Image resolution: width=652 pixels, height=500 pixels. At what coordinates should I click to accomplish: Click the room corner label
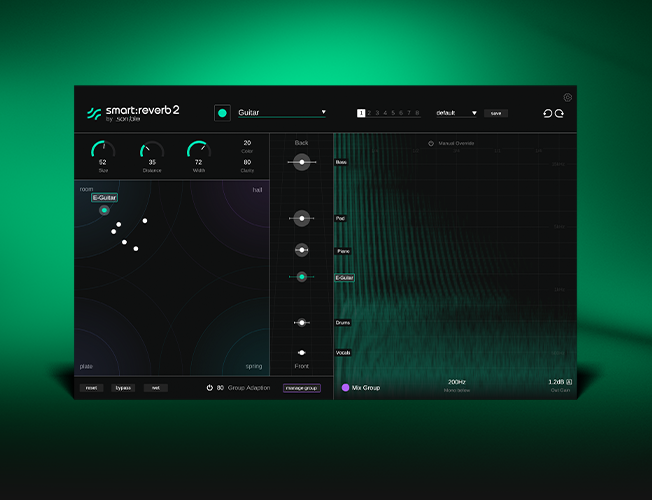tap(86, 189)
